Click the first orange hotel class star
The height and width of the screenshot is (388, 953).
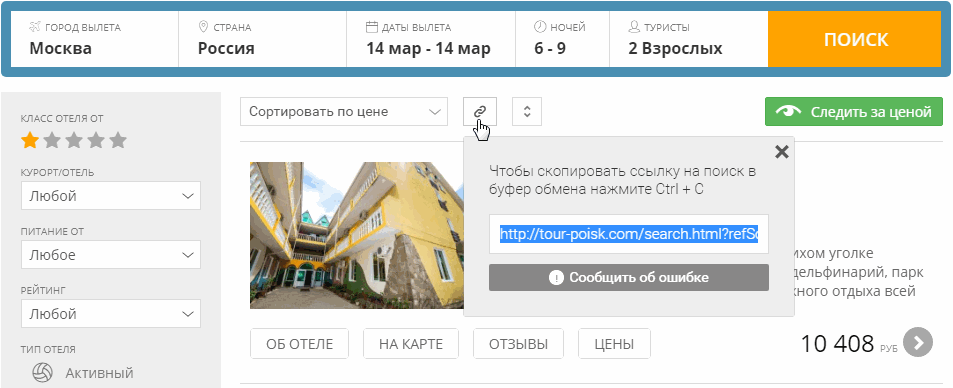click(x=30, y=141)
